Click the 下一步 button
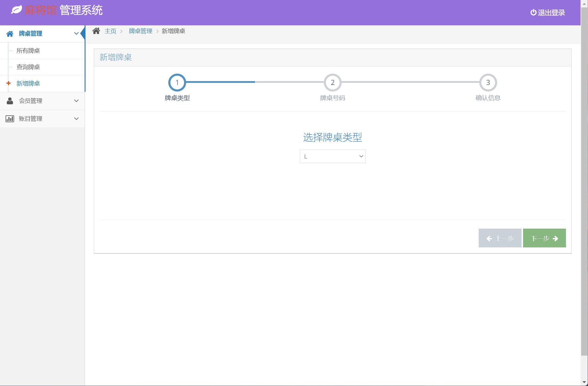The width and height of the screenshot is (588, 386). point(544,238)
